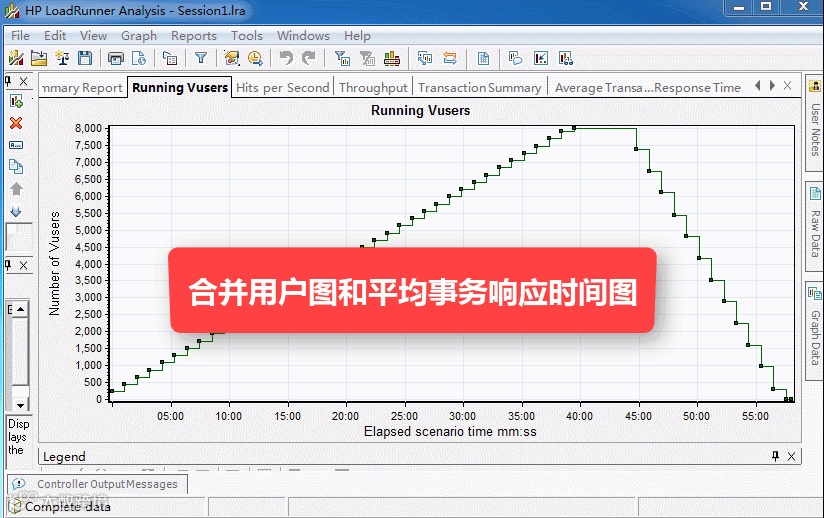Save session with the floppy disk icon

[85, 58]
